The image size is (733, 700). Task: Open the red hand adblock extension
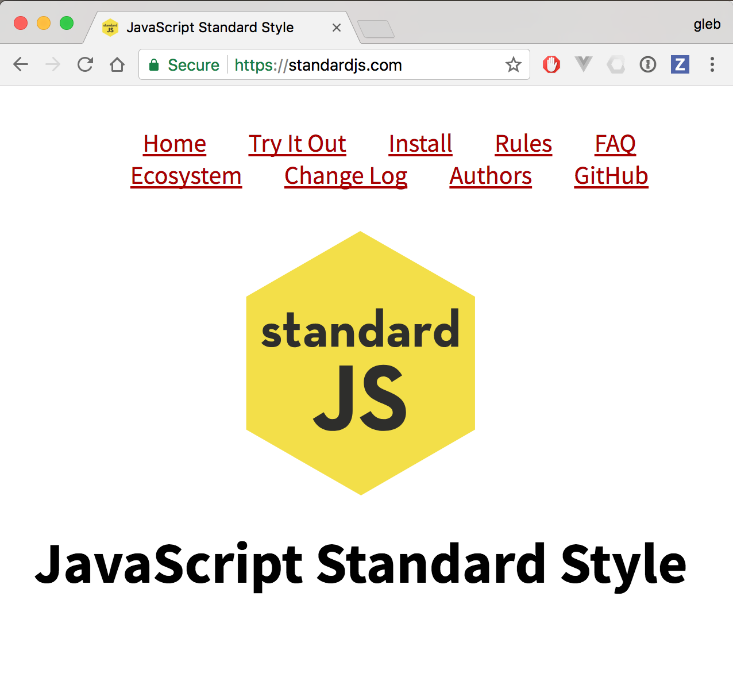point(551,64)
